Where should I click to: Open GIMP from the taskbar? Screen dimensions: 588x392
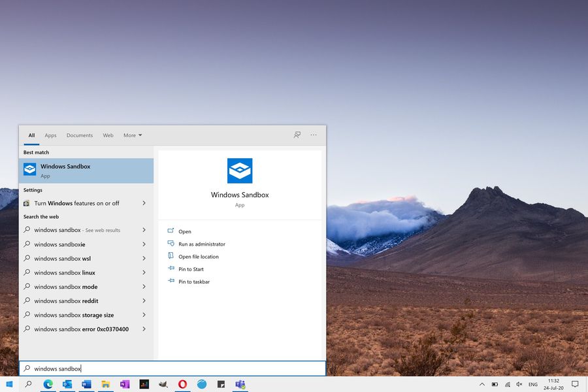[x=163, y=384]
